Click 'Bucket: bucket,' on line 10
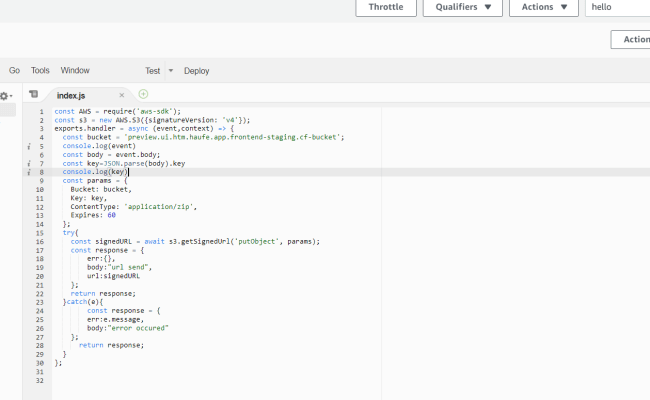650x400 pixels. click(x=101, y=189)
